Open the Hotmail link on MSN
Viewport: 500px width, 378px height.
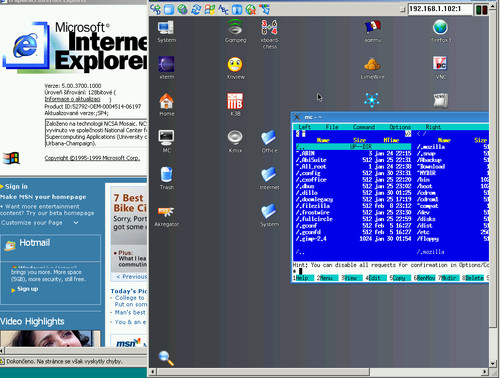point(35,243)
